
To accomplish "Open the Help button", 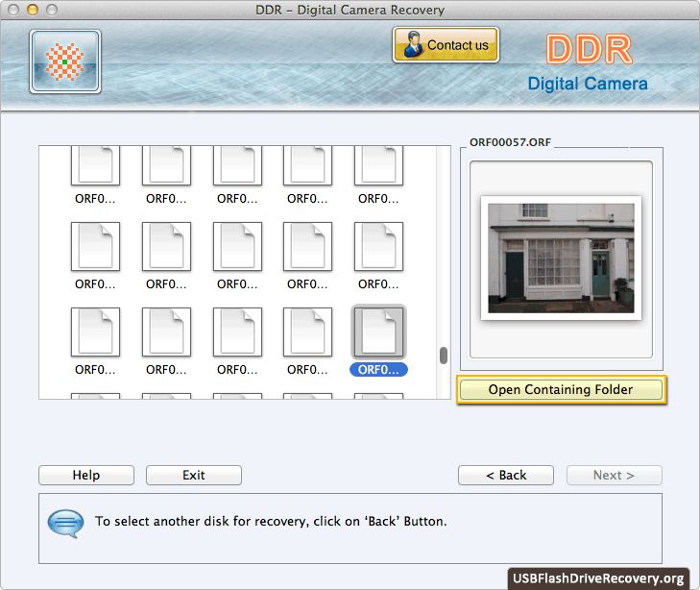I will pyautogui.click(x=86, y=476).
